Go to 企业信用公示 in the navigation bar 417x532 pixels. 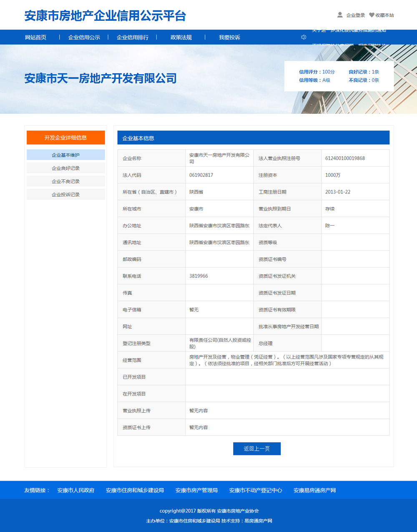tap(84, 38)
